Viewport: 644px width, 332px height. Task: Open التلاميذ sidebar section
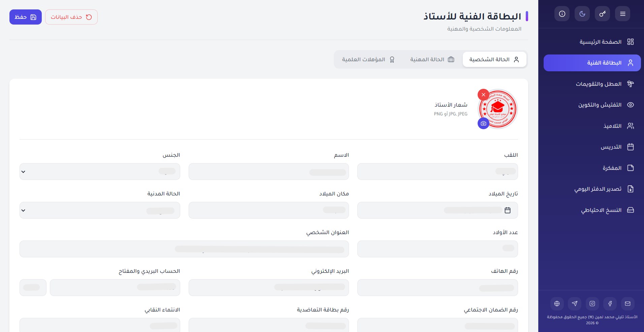click(592, 126)
